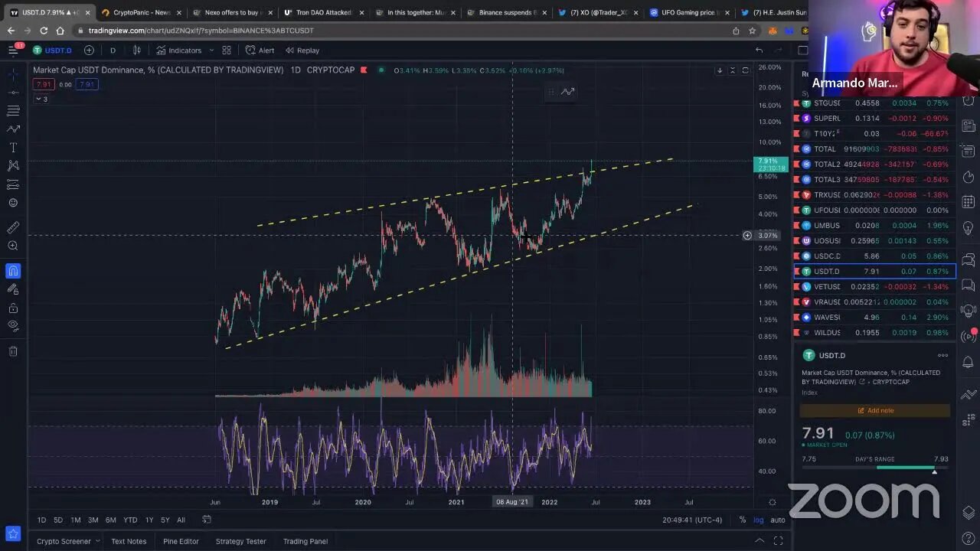Select the 1M time range

point(76,520)
